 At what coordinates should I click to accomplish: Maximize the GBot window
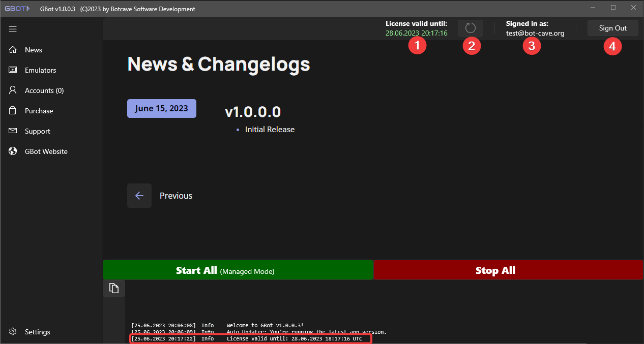tap(613, 8)
